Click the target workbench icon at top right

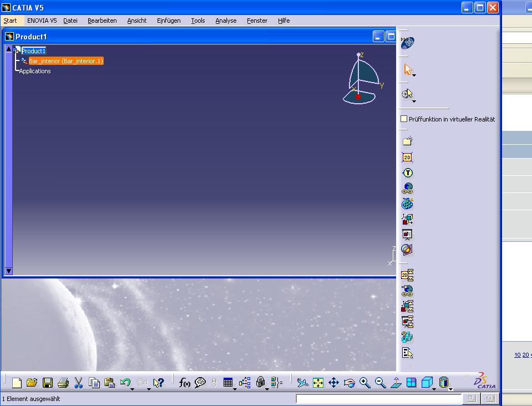tap(408, 42)
